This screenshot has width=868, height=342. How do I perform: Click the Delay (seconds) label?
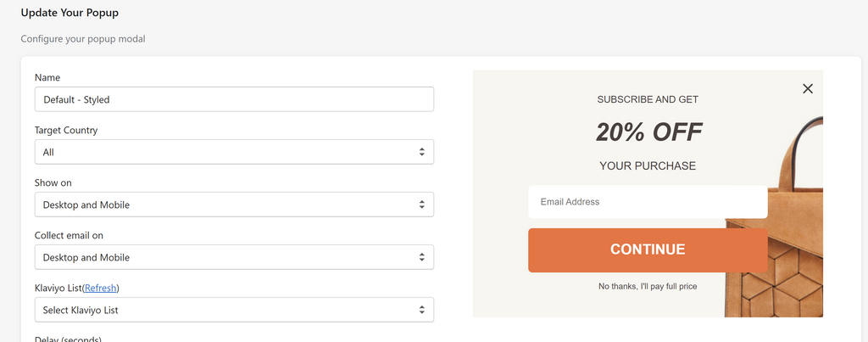68,339
